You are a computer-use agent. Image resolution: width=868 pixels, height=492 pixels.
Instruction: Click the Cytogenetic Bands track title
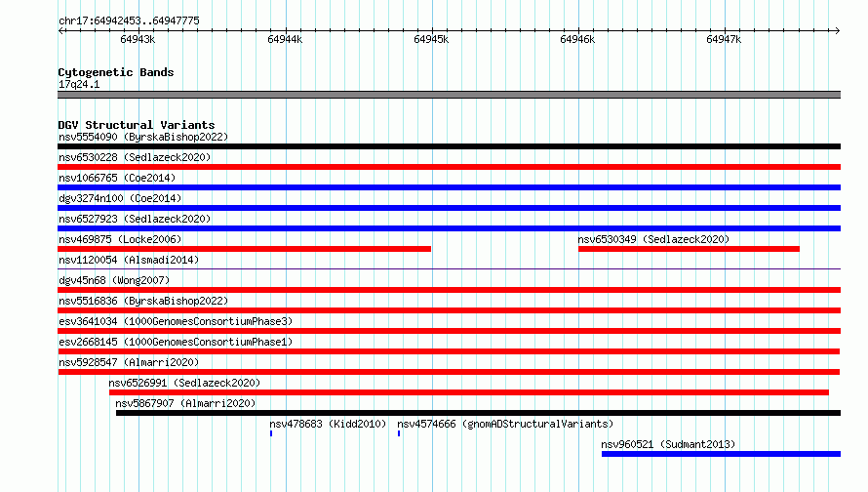[x=116, y=72]
